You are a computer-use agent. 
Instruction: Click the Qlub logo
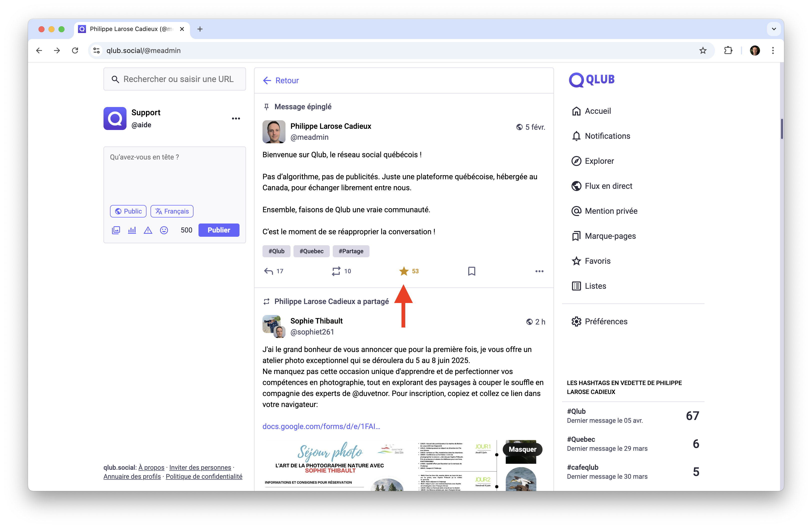[592, 80]
